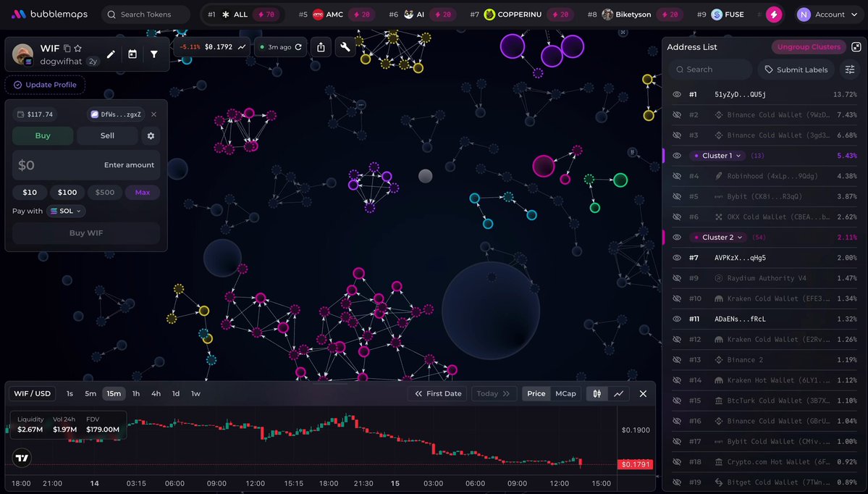Select the gray bubble in map center

point(425,176)
